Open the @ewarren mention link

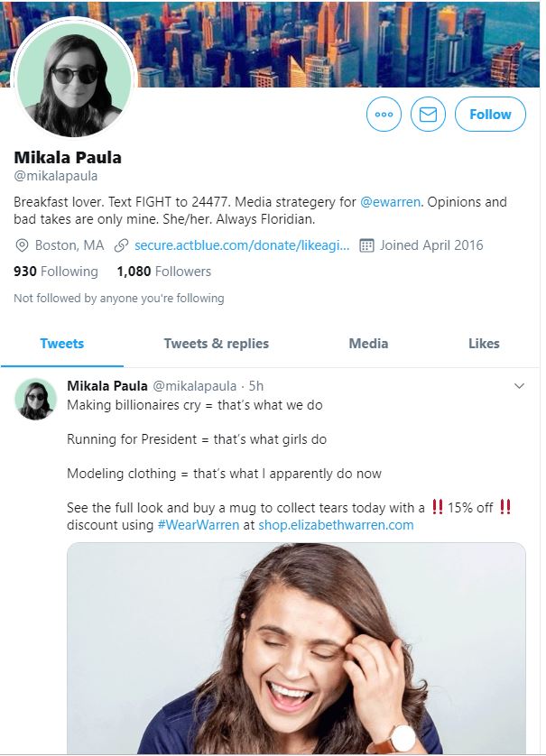pyautogui.click(x=391, y=202)
